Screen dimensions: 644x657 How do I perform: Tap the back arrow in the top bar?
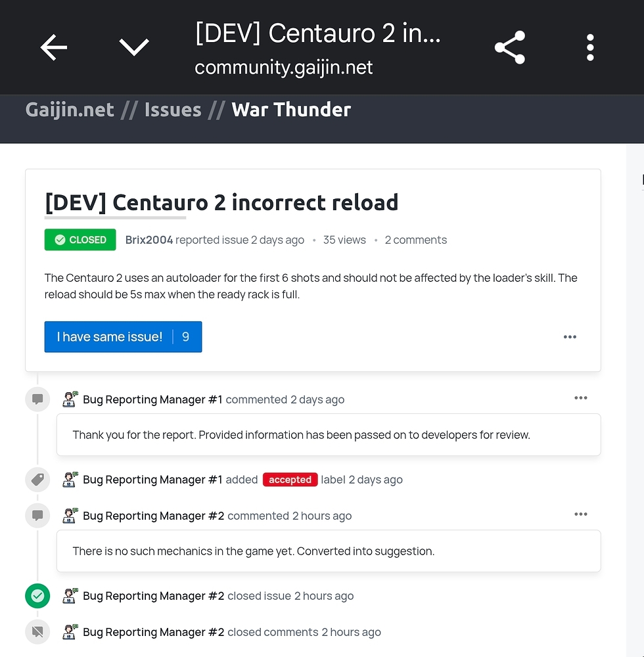coord(53,47)
